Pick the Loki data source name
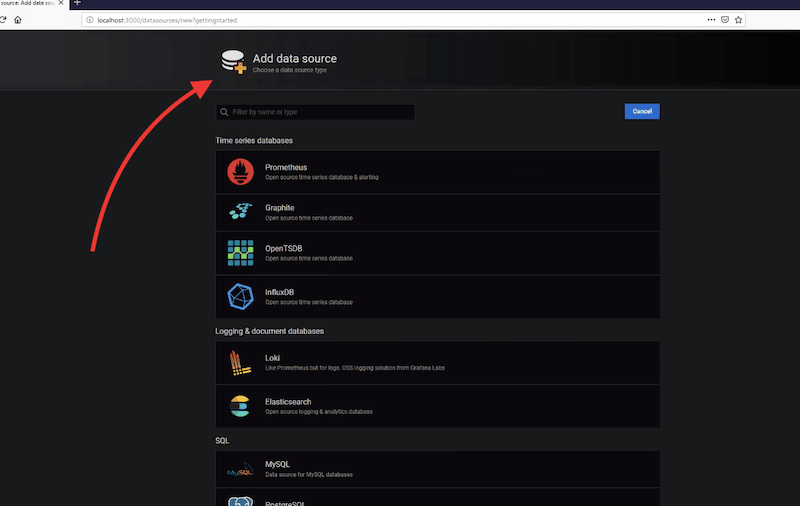Screen dimensions: 800x506 click(272, 358)
